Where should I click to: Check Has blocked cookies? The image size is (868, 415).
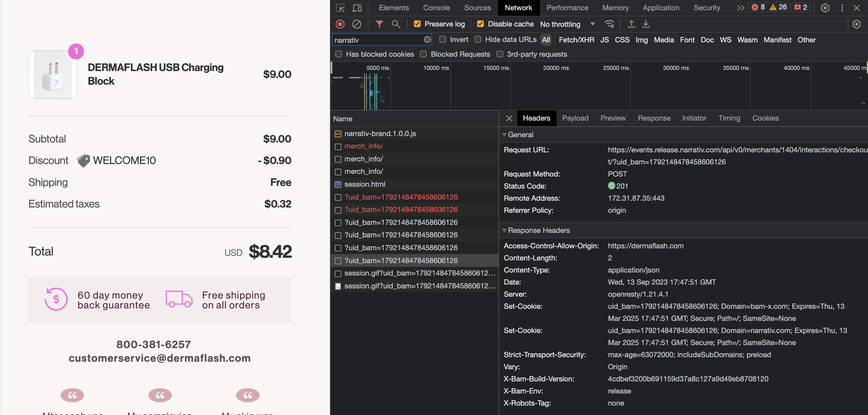point(339,54)
